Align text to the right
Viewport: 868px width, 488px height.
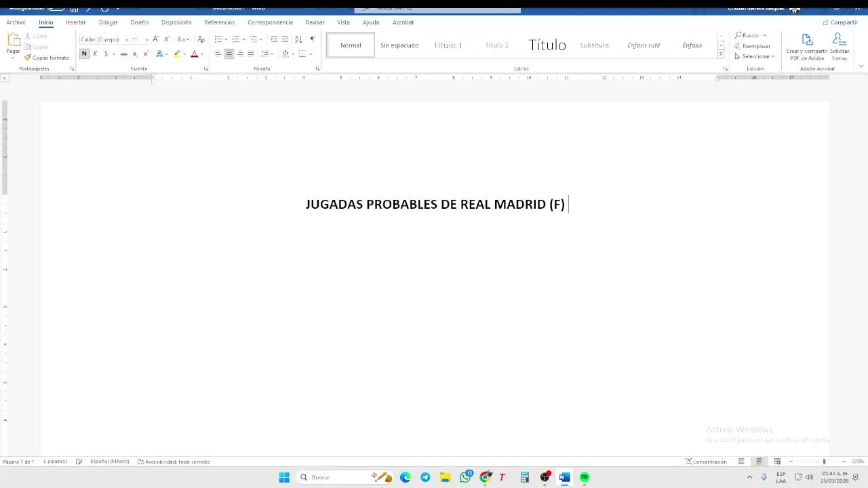click(240, 54)
